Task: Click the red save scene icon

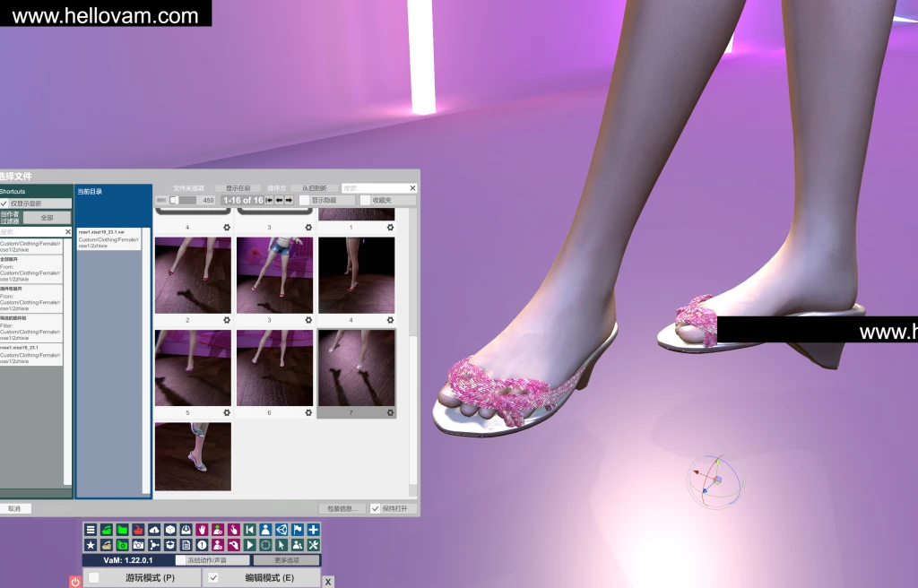Action: pyautogui.click(x=137, y=530)
